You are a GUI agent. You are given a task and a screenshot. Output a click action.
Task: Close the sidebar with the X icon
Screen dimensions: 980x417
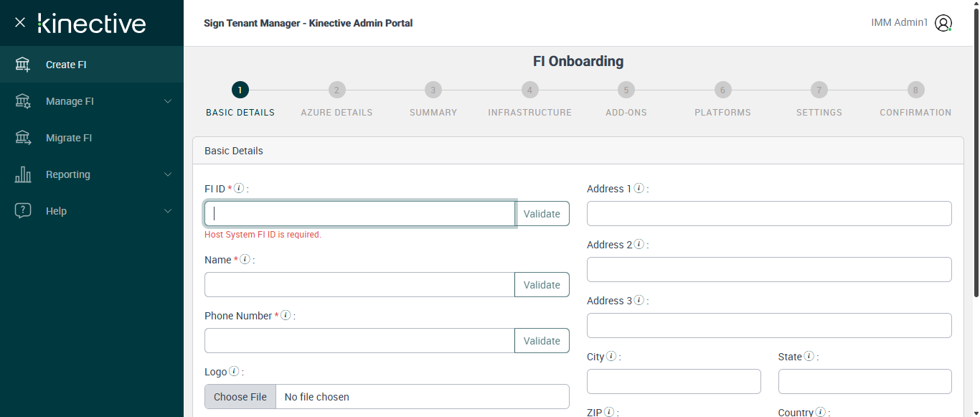coord(20,22)
